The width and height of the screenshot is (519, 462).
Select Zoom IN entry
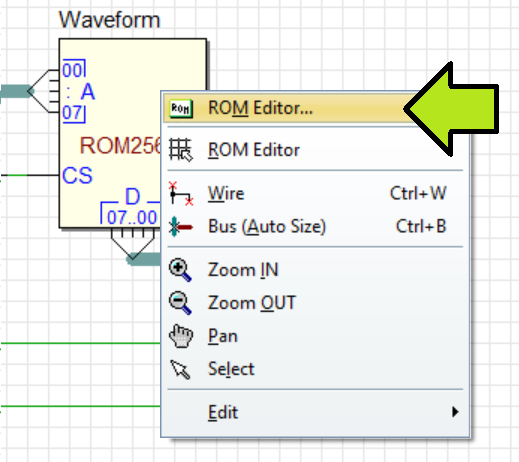315,270
